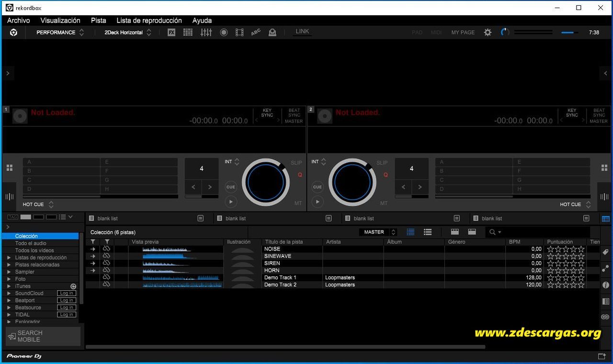Image resolution: width=613 pixels, height=364 pixels.
Task: Open MY PAGE
Action: click(463, 33)
